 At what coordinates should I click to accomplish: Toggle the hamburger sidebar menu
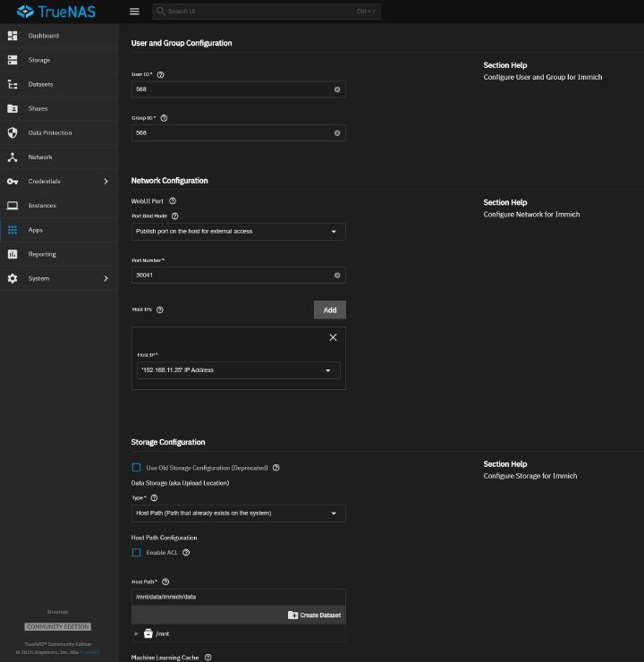click(x=134, y=12)
